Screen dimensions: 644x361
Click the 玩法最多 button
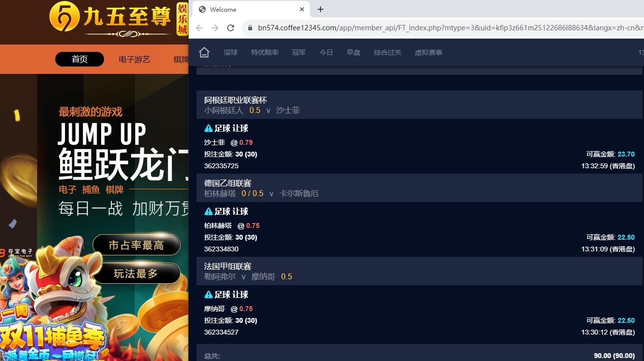[136, 273]
